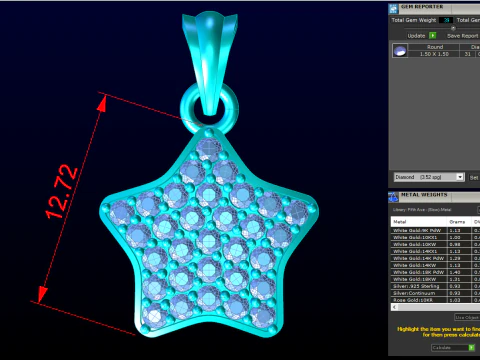Select the White Gold:10KX1 row
The width and height of the screenshot is (480, 360).
coord(435,237)
